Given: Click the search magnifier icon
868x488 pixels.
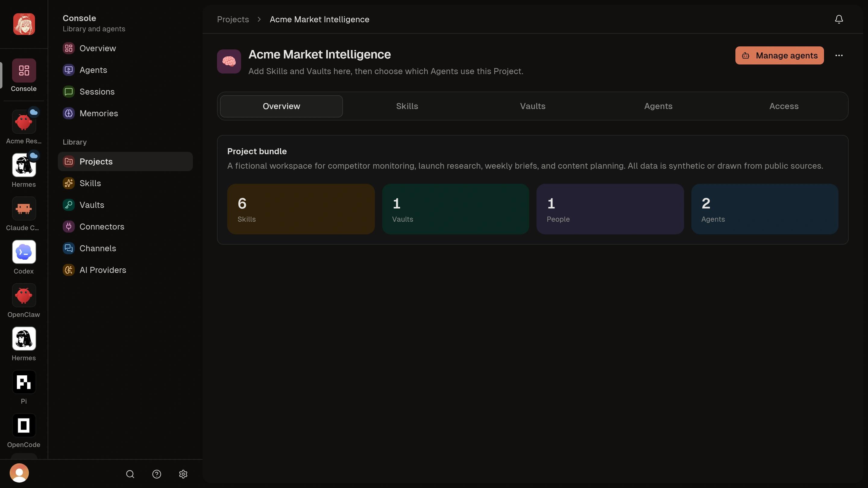Looking at the screenshot, I should (130, 474).
